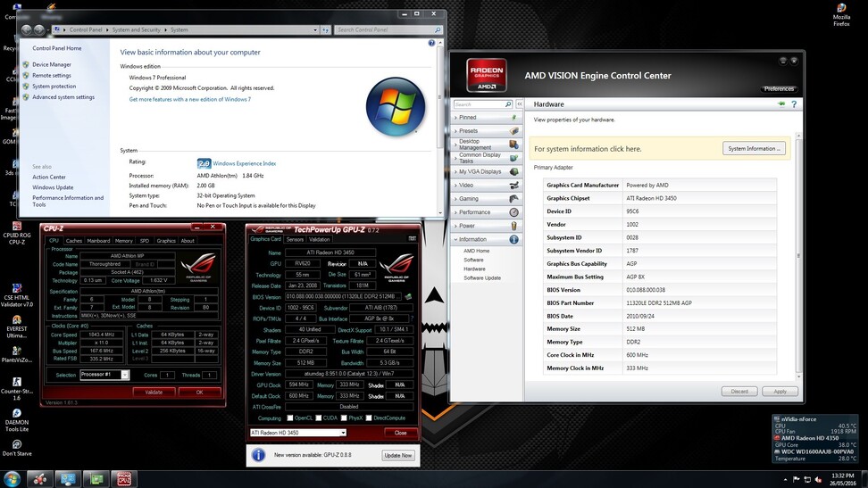This screenshot has width=868, height=488.
Task: Click the Validate button in CPU-Z
Action: (154, 392)
